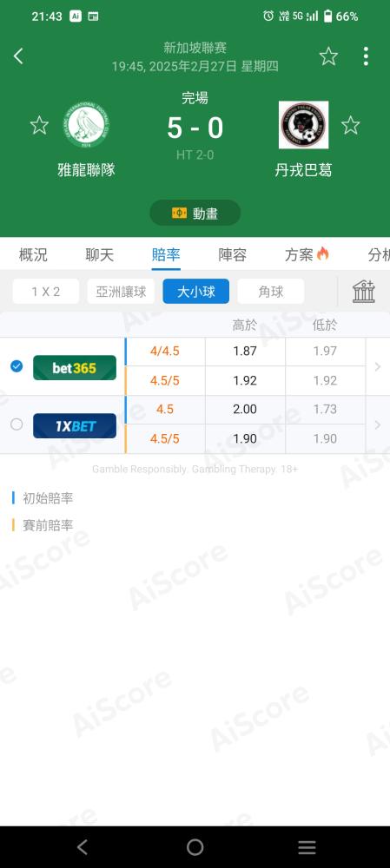
Task: Tap the 低於 column header
Action: coord(325,325)
